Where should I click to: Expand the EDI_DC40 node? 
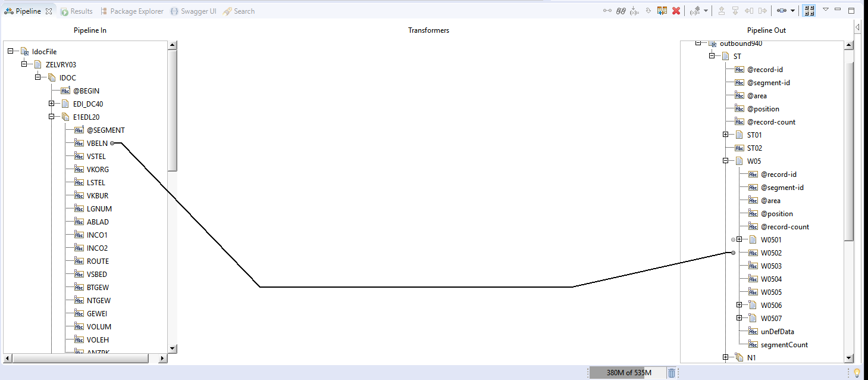(51, 104)
